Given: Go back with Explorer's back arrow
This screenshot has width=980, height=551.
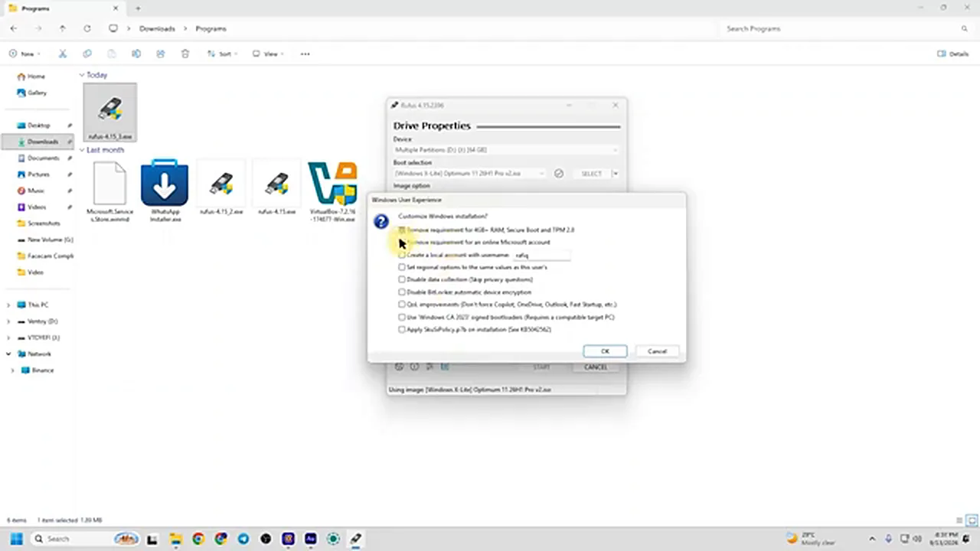Looking at the screenshot, I should click(x=14, y=28).
